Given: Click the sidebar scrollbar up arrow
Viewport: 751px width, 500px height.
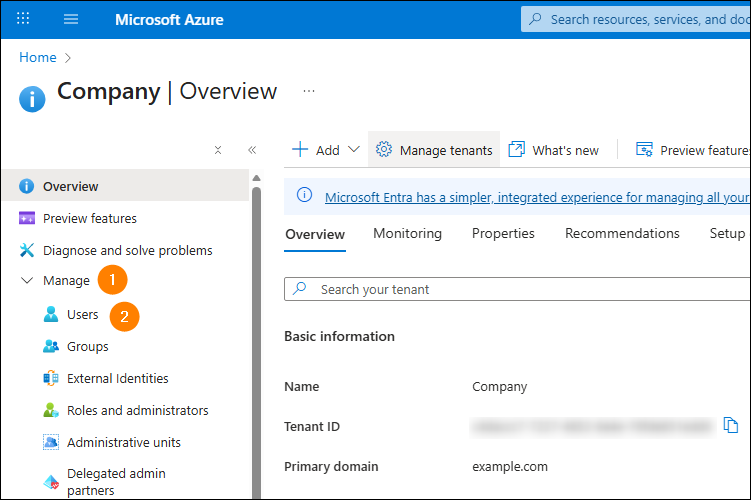Looking at the screenshot, I should (x=256, y=178).
